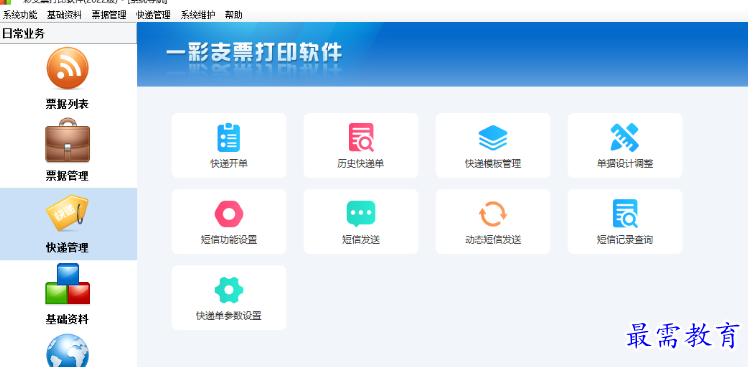This screenshot has height=367, width=748.
Task: Open the 快递单参数设置 gear icon
Action: [229, 290]
